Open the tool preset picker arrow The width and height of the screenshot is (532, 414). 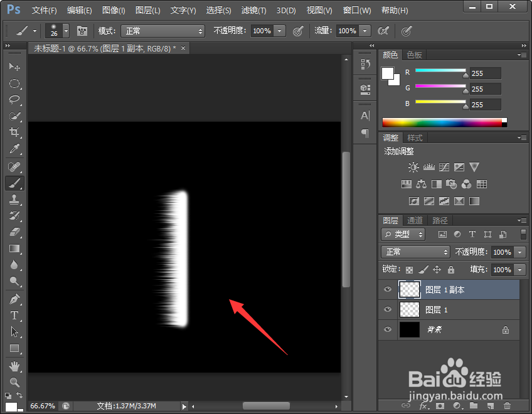coord(35,31)
